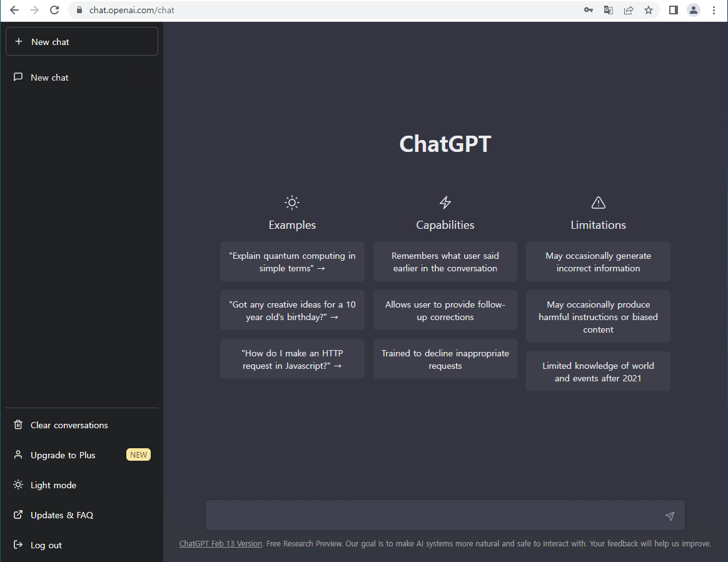The width and height of the screenshot is (728, 562).
Task: Click the trash icon for Clear conversations
Action: (18, 424)
